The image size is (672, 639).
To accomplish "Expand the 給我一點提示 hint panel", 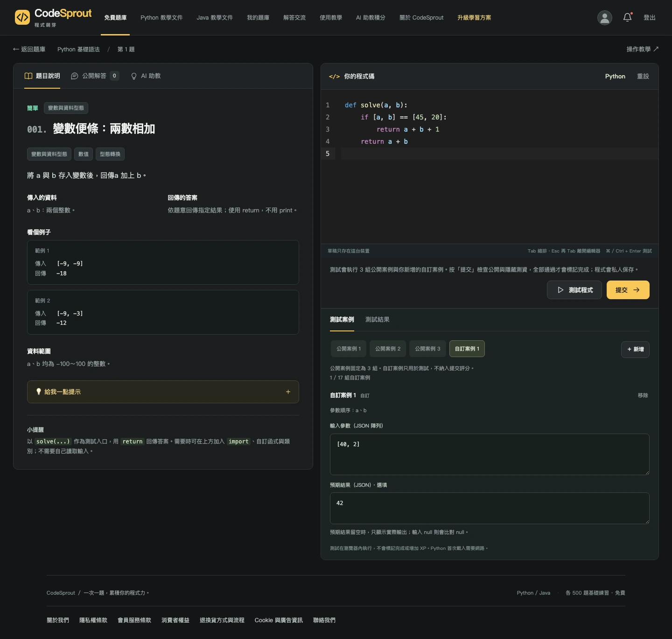I will (x=163, y=392).
